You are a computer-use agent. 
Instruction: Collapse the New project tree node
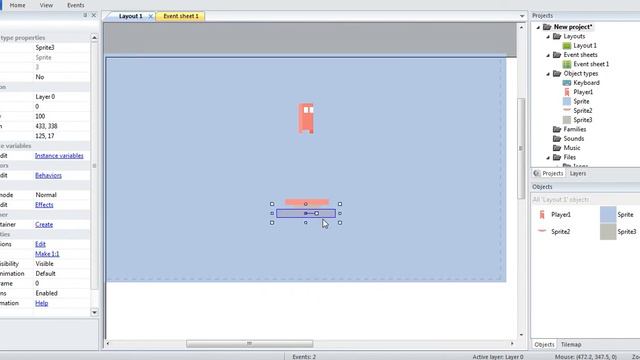pos(538,27)
